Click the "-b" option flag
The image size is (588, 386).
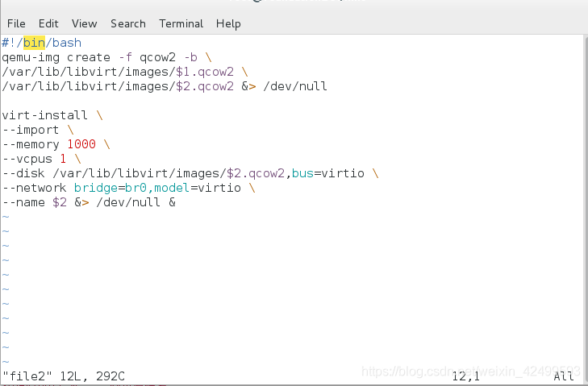pyautogui.click(x=190, y=57)
